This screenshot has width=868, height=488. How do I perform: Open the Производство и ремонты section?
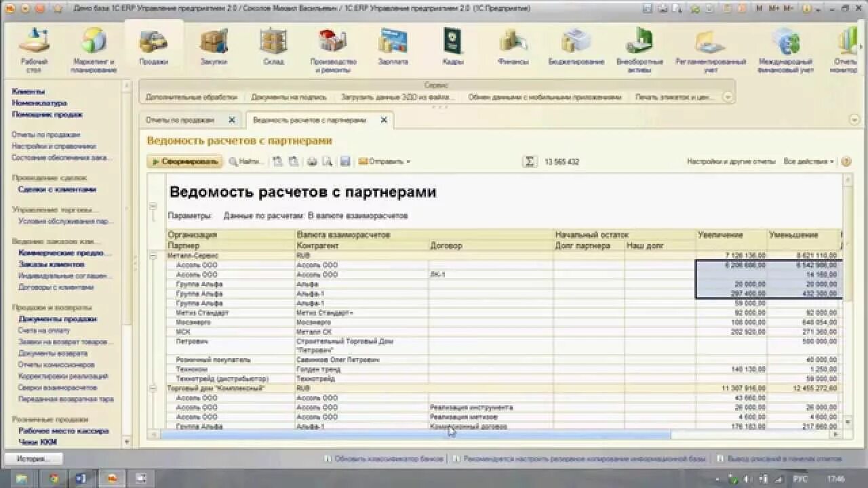[333, 49]
